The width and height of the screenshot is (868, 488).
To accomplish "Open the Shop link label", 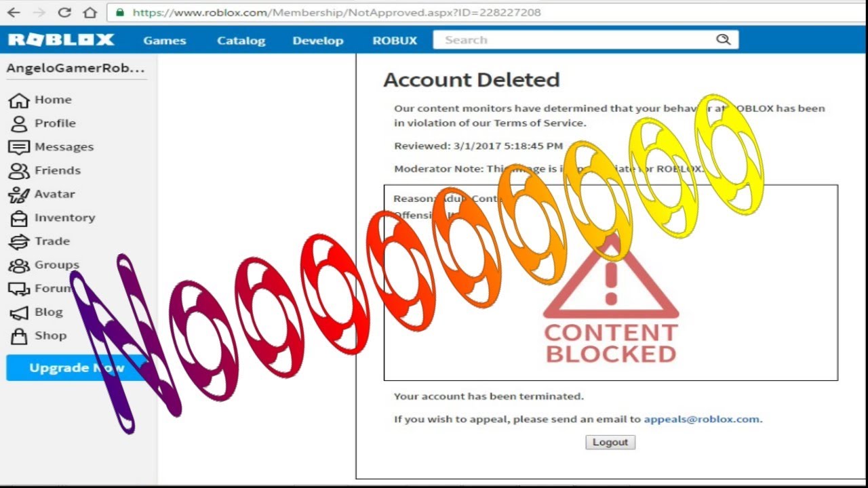I will click(x=50, y=335).
